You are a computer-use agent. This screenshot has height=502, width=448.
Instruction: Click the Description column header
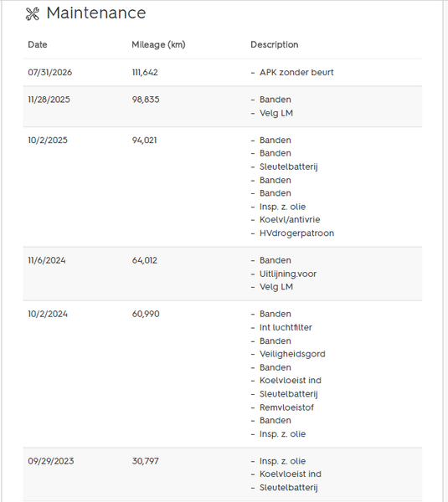point(275,44)
